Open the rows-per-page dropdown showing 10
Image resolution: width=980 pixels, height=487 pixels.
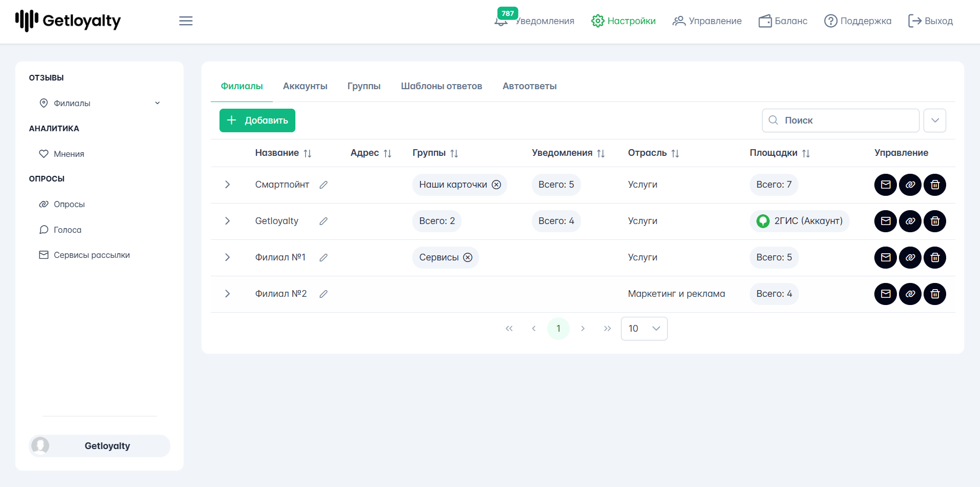point(644,329)
